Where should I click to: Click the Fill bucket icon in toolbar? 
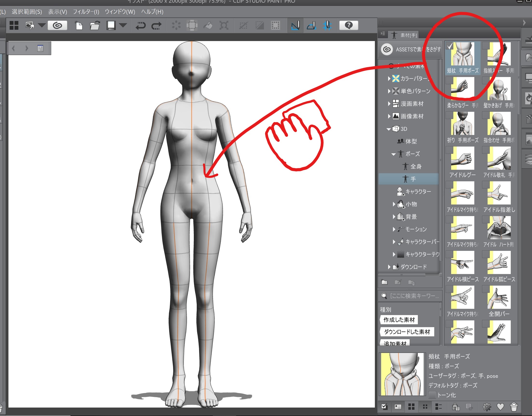208,25
